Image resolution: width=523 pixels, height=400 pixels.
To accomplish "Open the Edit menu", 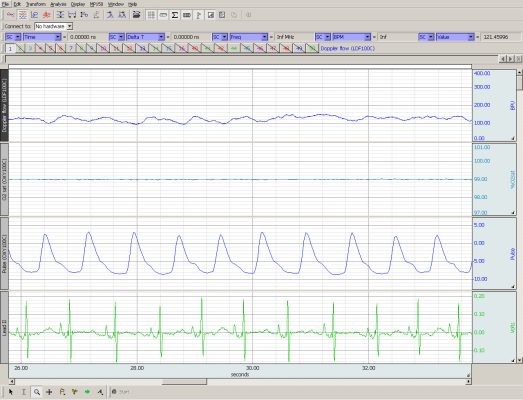I will (x=17, y=4).
